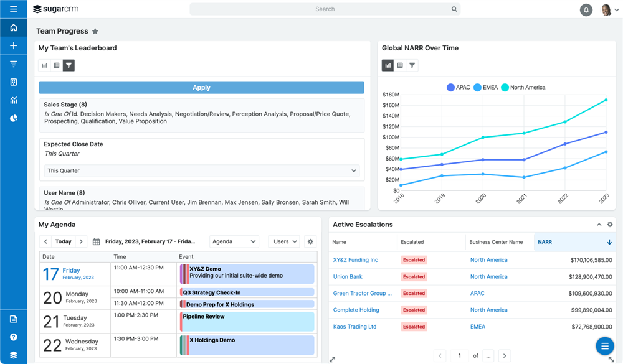623x364 pixels.
Task: Open the This Quarter dropdown
Action: [x=202, y=170]
